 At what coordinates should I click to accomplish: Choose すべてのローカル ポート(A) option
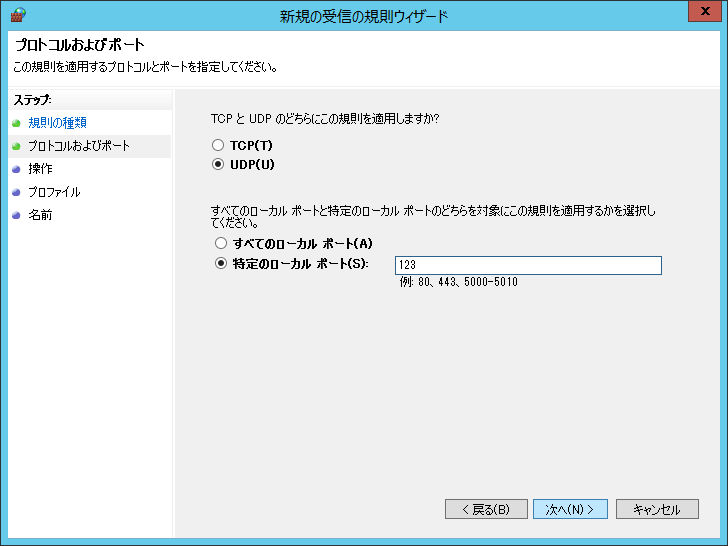(221, 244)
